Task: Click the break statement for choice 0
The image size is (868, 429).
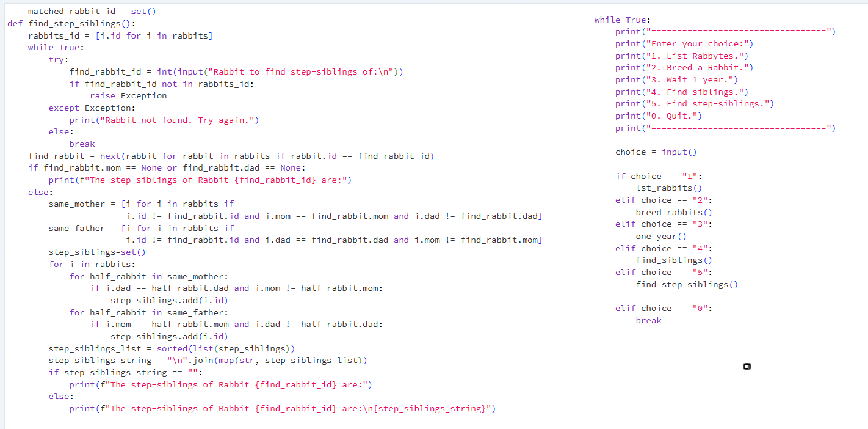Action: (648, 320)
